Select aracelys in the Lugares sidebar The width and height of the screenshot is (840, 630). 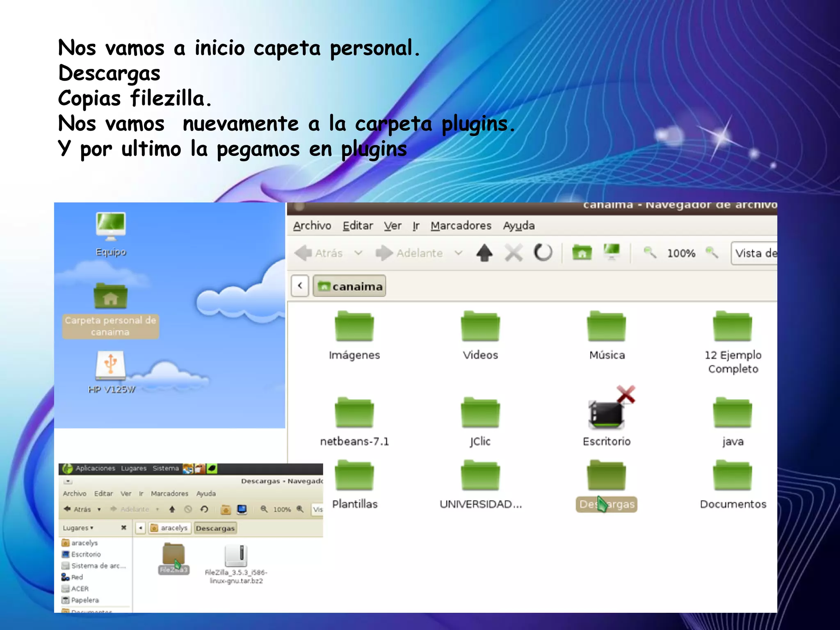pyautogui.click(x=80, y=543)
